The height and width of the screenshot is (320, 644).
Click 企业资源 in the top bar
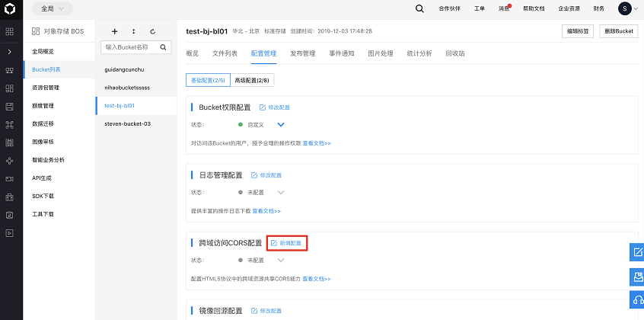coord(569,8)
